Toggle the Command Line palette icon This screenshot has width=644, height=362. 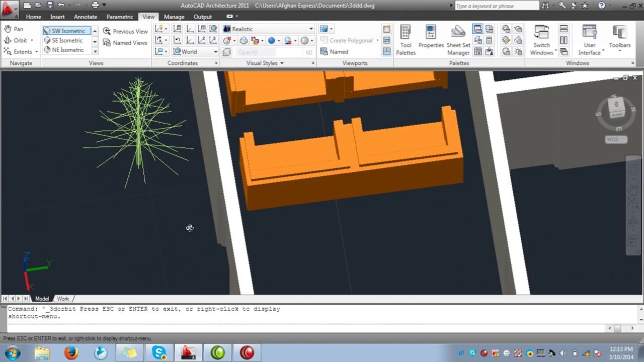(x=477, y=29)
